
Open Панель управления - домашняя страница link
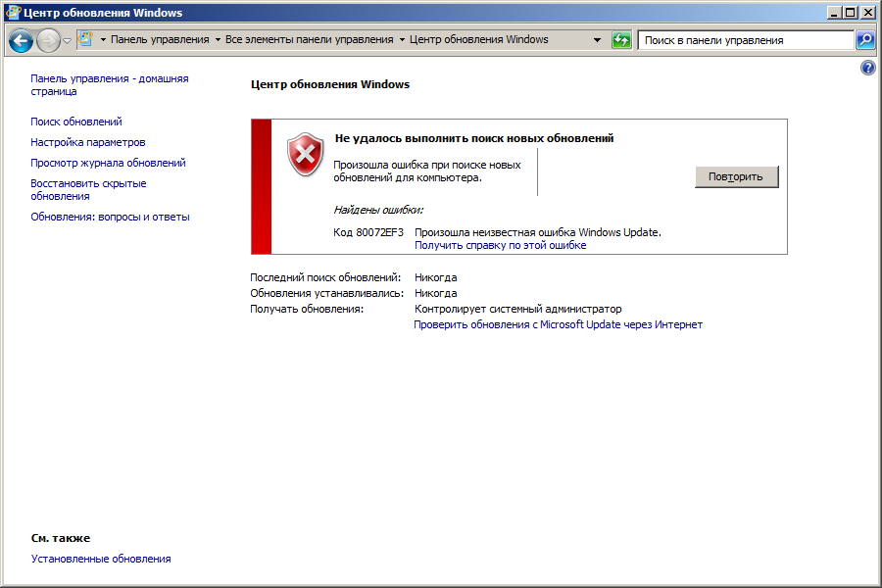tap(109, 85)
